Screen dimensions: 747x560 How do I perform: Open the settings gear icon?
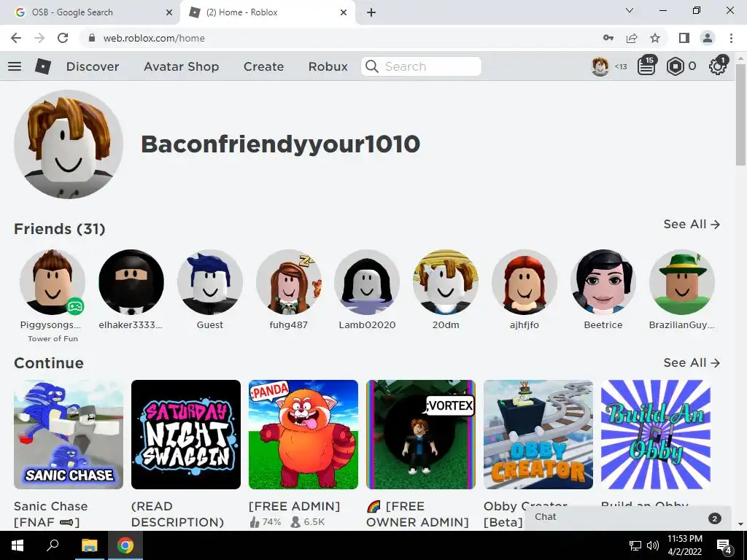[x=718, y=66]
